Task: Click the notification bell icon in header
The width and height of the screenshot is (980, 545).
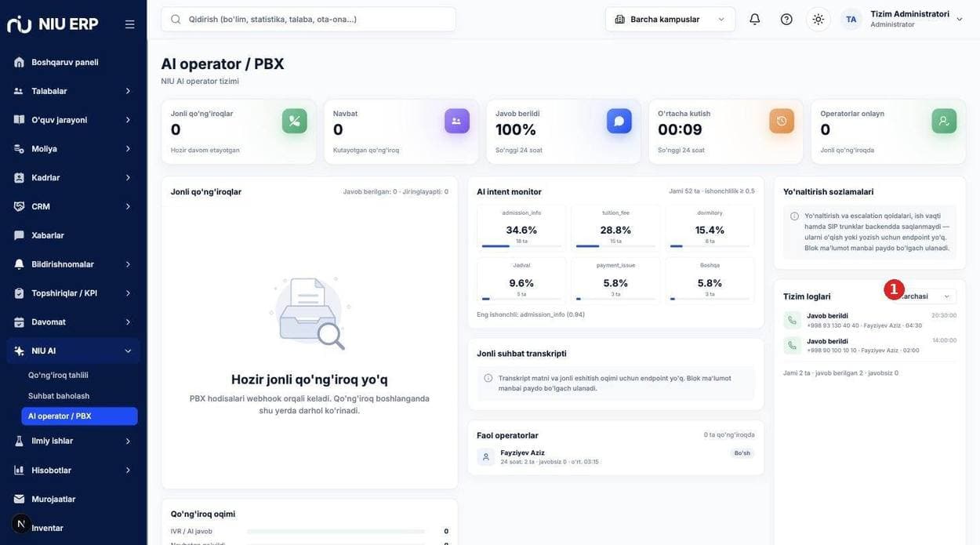Action: pyautogui.click(x=755, y=19)
